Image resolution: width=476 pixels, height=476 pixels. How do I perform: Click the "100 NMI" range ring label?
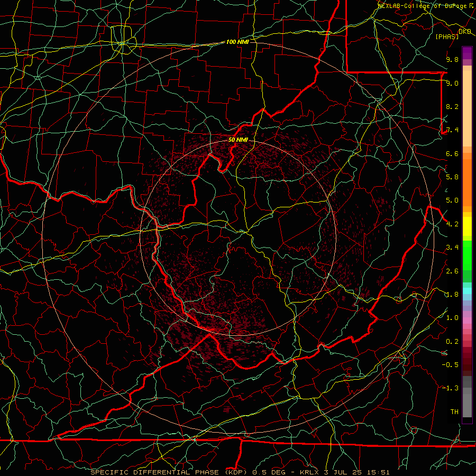[237, 42]
